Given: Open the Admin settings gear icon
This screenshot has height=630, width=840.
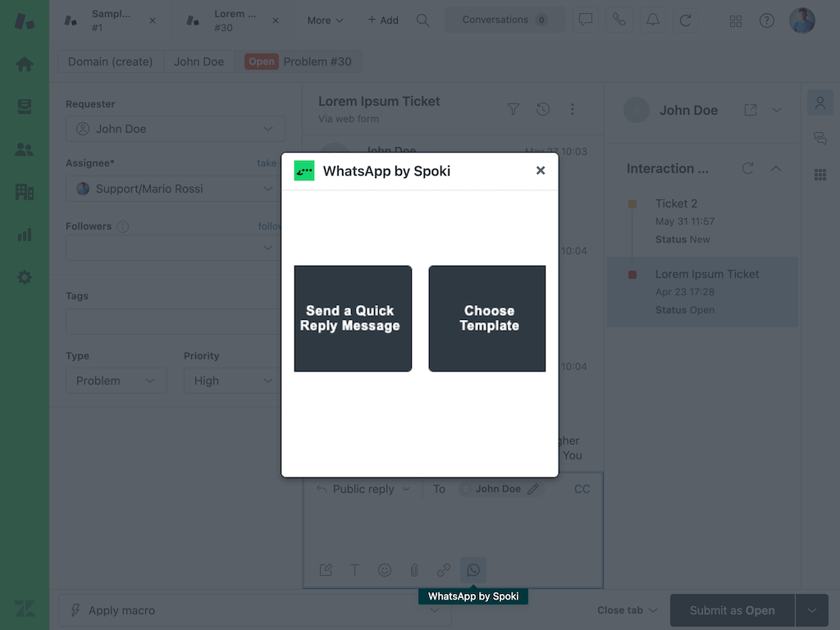Looking at the screenshot, I should (25, 277).
